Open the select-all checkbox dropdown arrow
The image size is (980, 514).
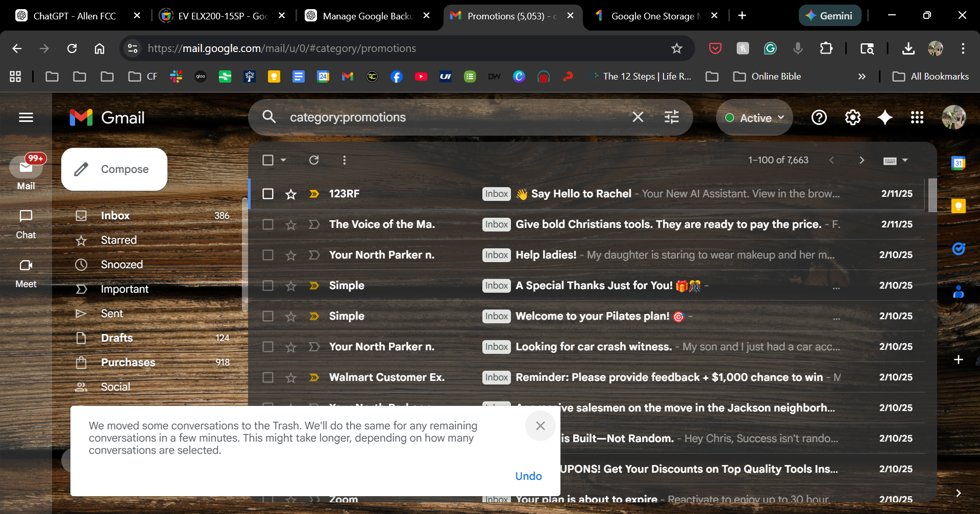[x=283, y=160]
